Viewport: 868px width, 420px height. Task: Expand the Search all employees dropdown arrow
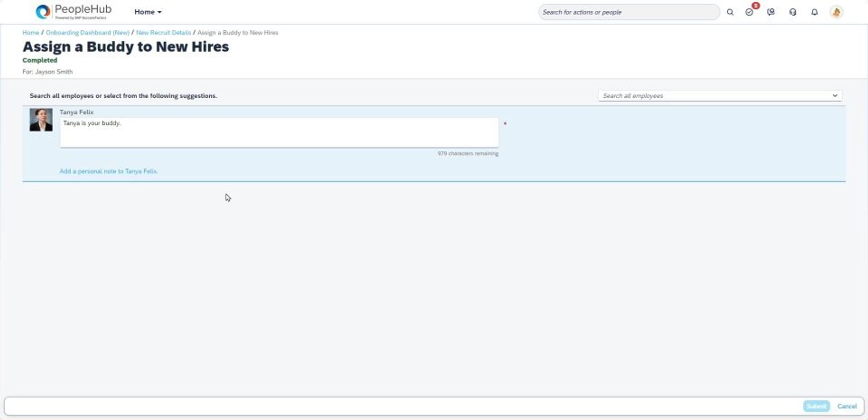tap(835, 96)
